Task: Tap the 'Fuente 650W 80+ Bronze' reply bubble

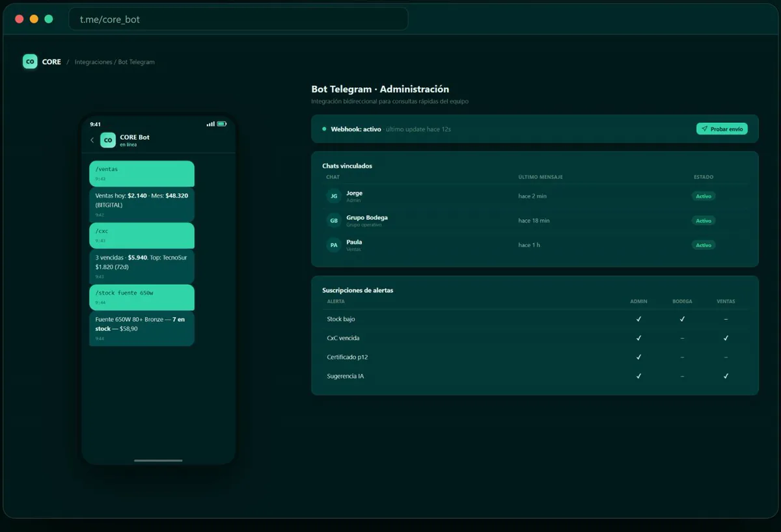Action: pos(142,328)
